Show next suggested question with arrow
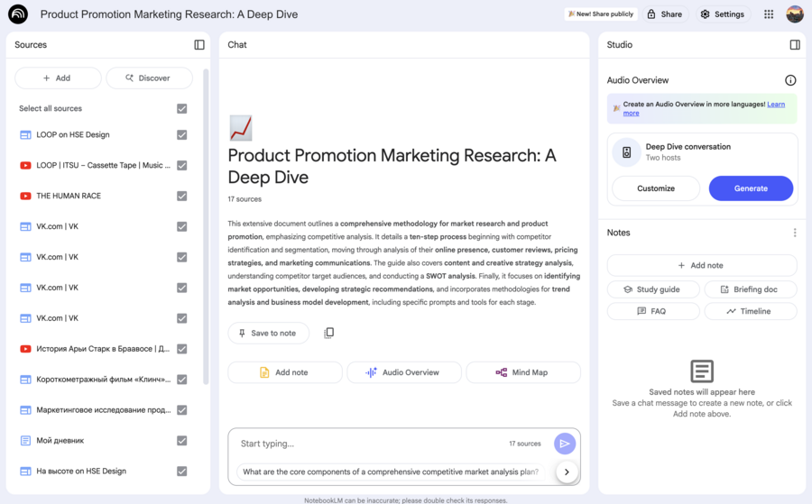 coord(567,472)
